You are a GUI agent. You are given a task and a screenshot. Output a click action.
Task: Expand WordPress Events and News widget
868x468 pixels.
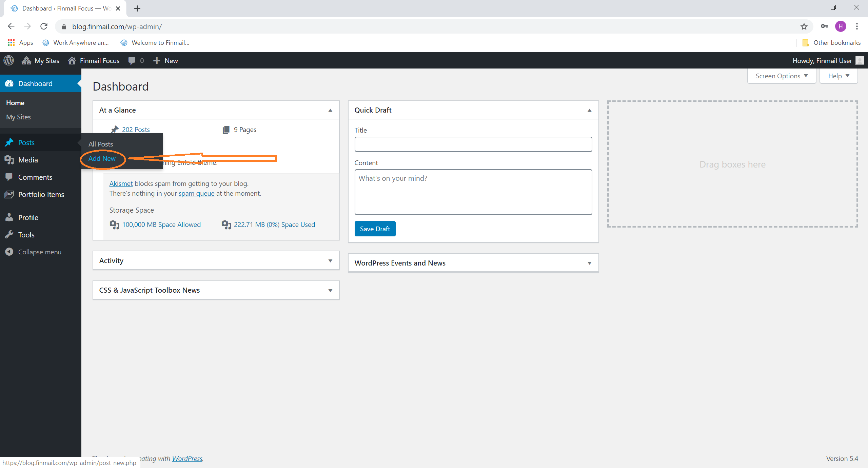click(590, 263)
